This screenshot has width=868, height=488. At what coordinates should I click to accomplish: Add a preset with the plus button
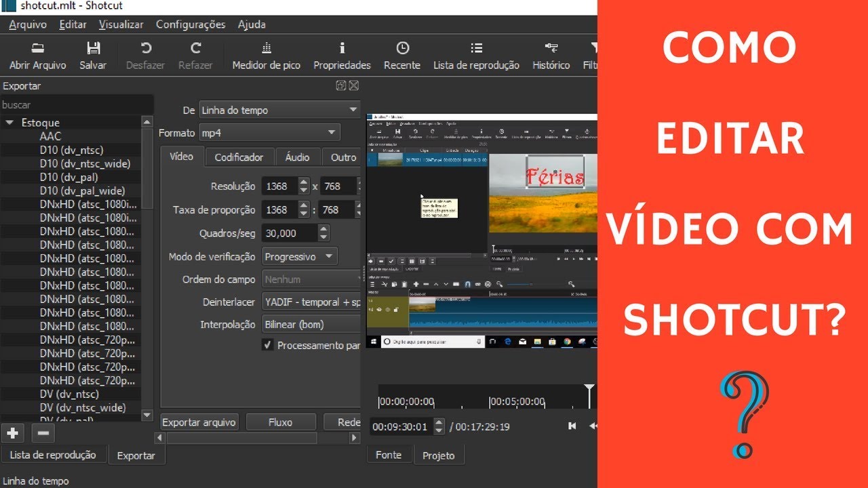(12, 432)
